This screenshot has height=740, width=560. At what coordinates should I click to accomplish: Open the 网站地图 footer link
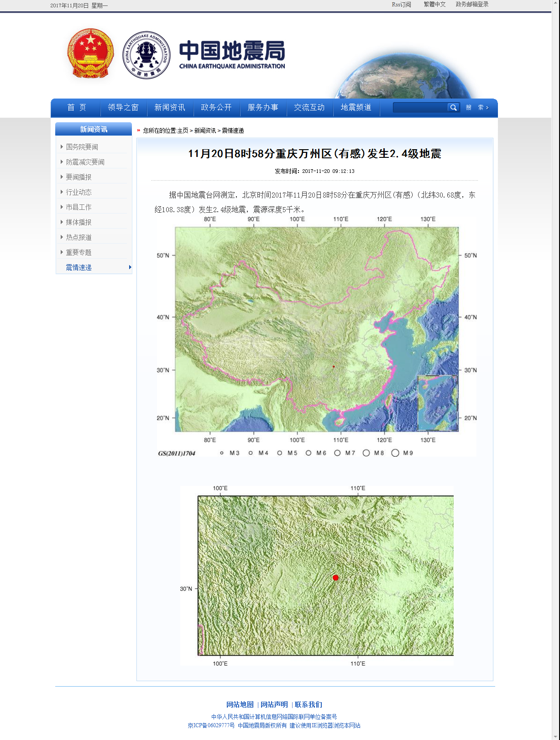pos(240,704)
